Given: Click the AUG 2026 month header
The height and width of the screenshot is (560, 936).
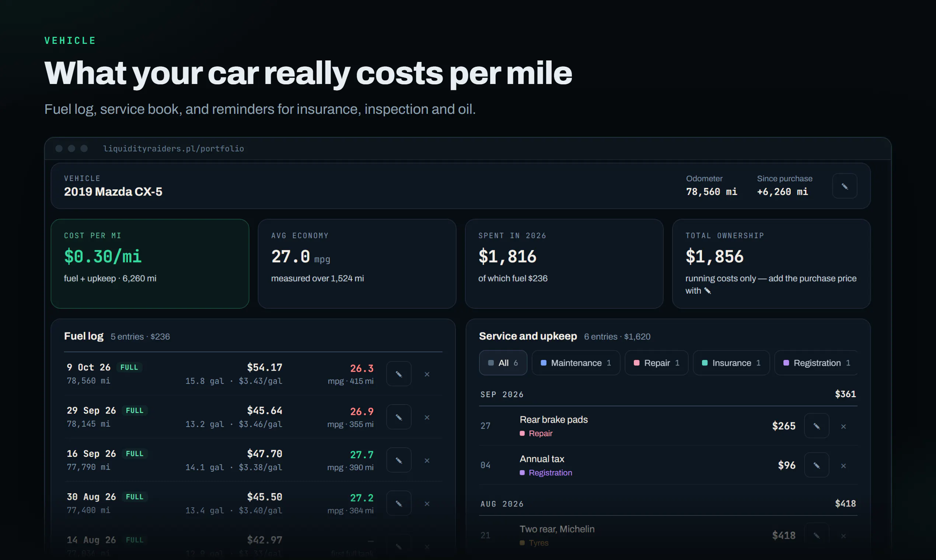Looking at the screenshot, I should [502, 504].
